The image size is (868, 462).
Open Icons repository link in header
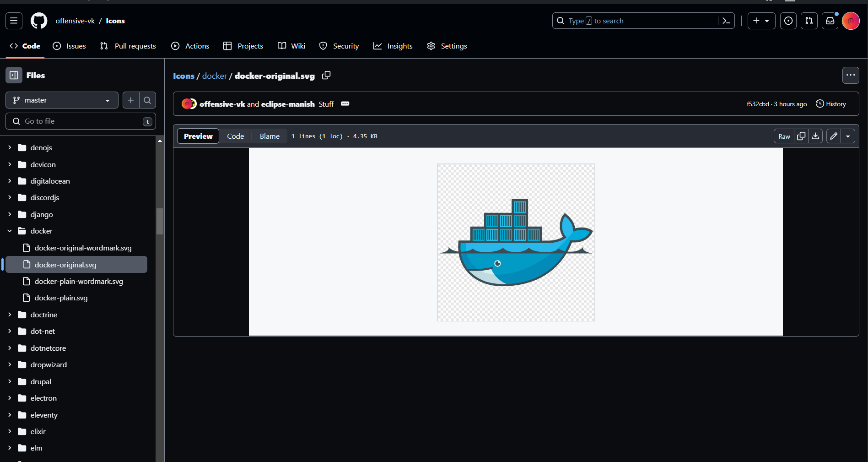click(115, 21)
